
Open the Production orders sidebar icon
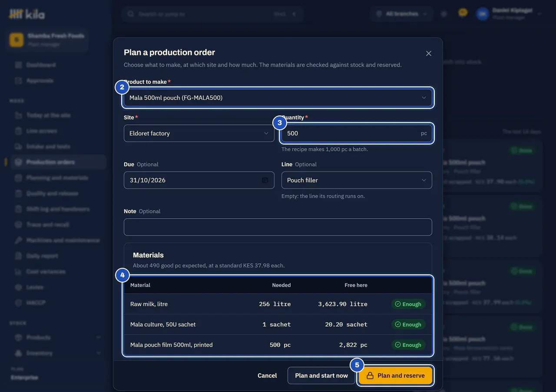coord(18,162)
